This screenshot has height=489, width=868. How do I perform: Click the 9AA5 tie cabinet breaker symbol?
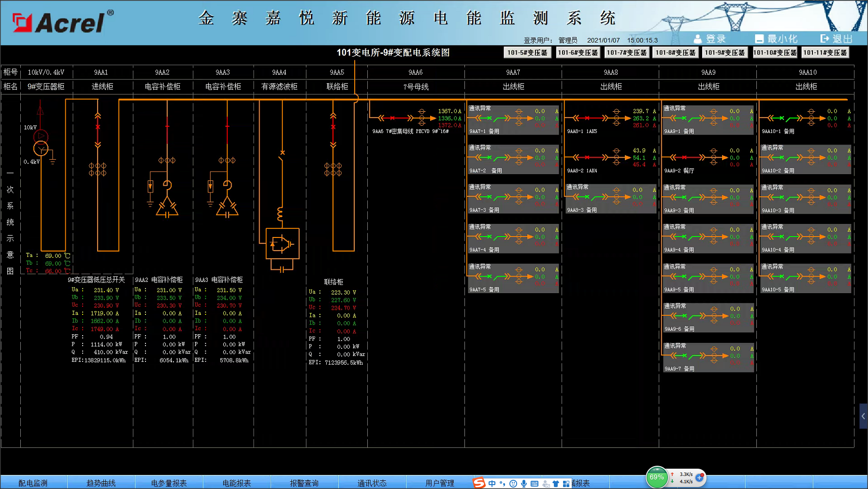(x=333, y=128)
